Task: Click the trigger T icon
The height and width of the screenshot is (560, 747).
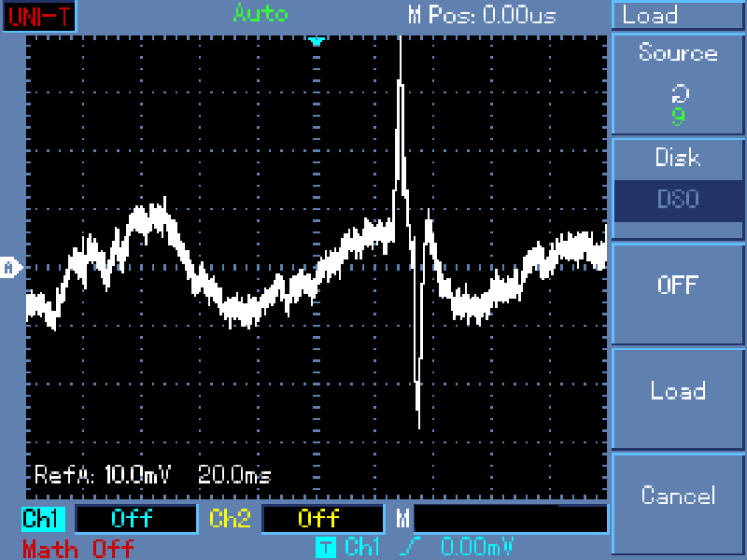Action: 326,546
